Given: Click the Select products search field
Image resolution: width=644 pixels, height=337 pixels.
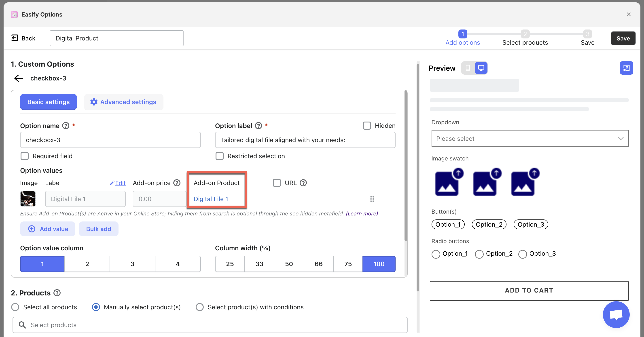Looking at the screenshot, I should (210, 325).
